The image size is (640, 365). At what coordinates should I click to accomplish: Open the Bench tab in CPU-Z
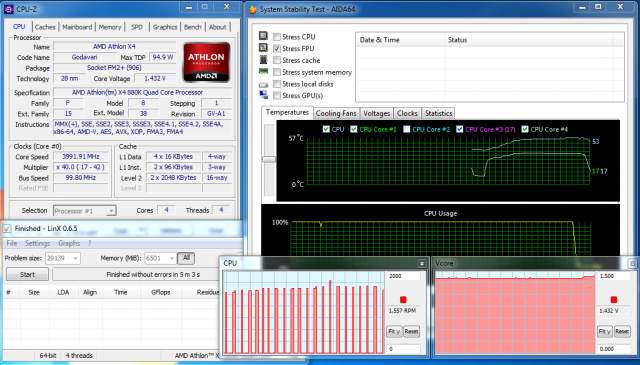(x=193, y=27)
